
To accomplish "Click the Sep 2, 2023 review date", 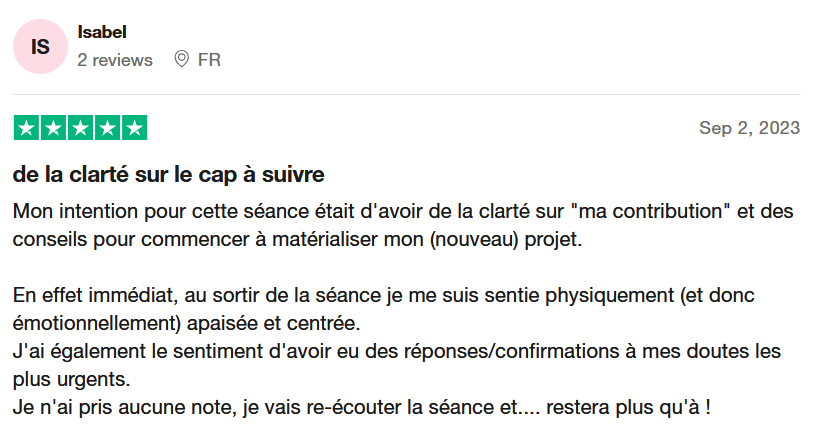I will click(749, 128).
